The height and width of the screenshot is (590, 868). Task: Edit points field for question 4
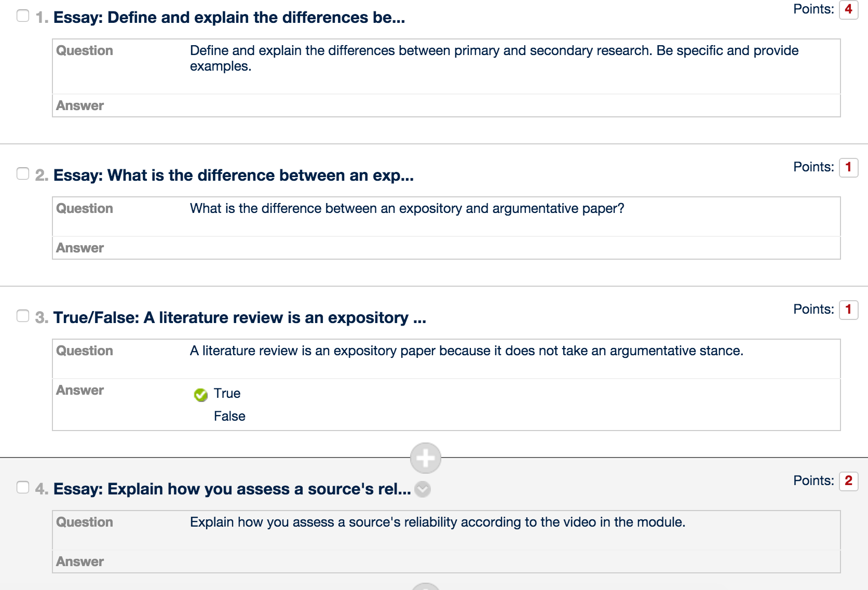click(848, 481)
